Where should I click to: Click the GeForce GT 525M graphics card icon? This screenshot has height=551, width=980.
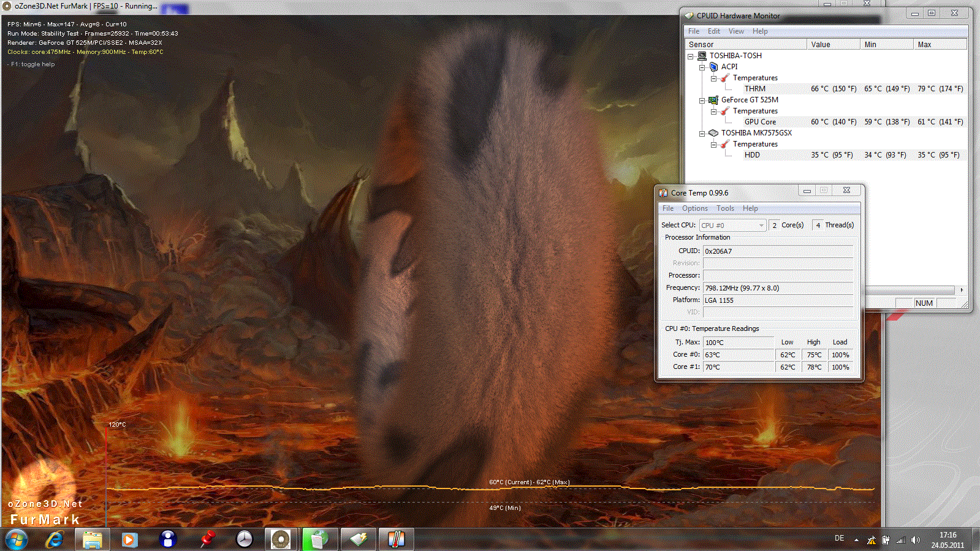tap(713, 100)
